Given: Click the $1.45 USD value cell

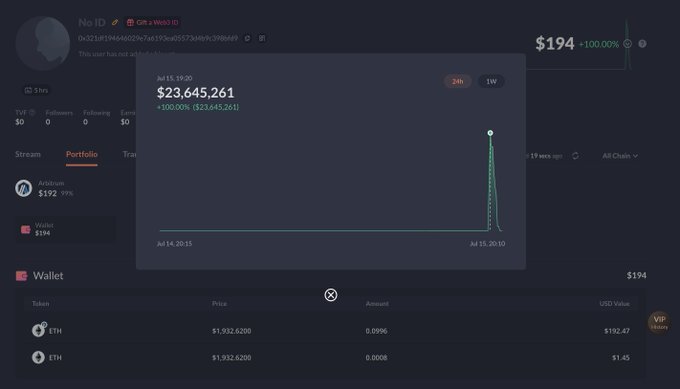Looking at the screenshot, I should click(x=621, y=358).
